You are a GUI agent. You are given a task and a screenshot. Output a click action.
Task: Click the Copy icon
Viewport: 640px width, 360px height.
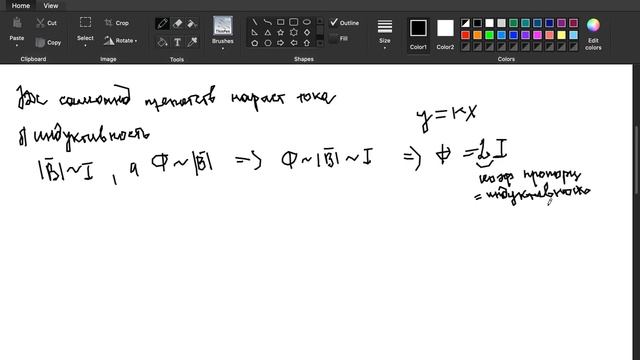[40, 42]
